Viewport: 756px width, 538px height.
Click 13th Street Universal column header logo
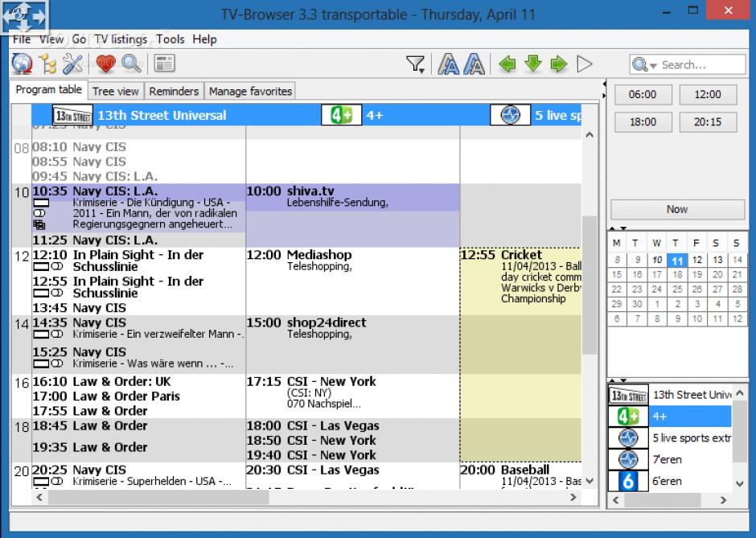coord(72,115)
